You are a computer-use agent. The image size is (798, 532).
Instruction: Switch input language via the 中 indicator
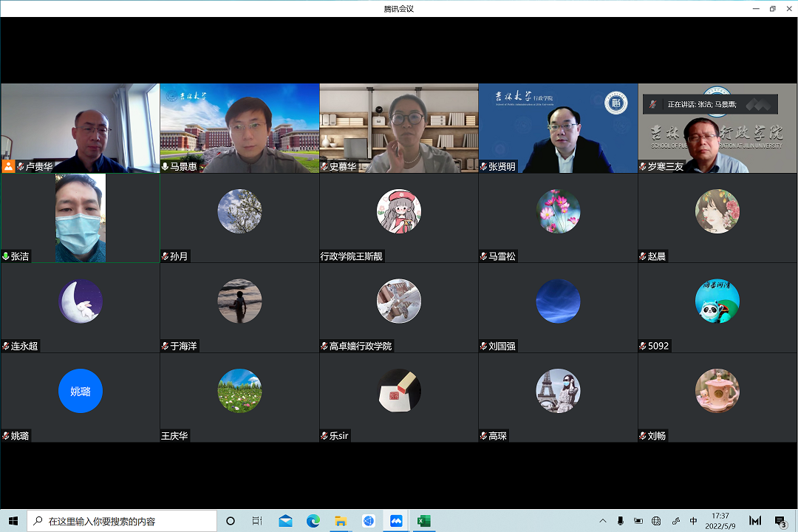click(693, 521)
